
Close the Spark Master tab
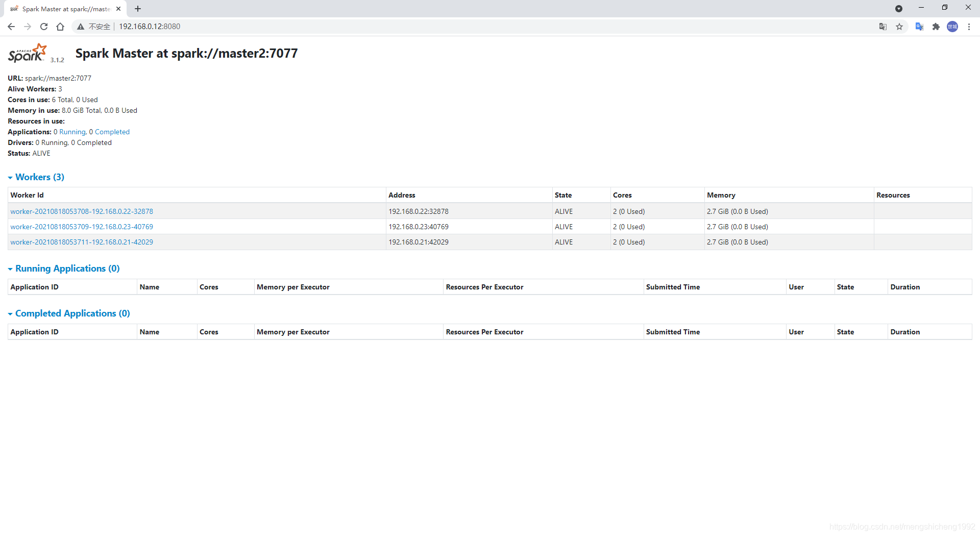[x=118, y=9]
